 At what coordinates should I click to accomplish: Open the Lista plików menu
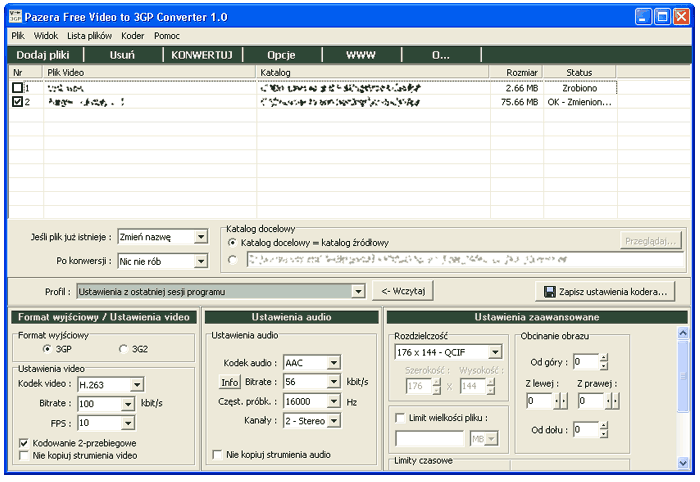pyautogui.click(x=90, y=35)
